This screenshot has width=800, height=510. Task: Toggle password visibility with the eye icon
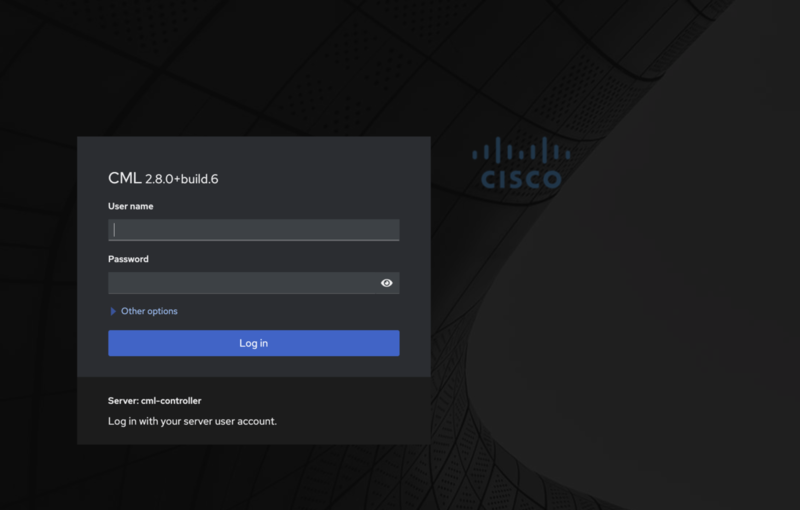tap(386, 283)
